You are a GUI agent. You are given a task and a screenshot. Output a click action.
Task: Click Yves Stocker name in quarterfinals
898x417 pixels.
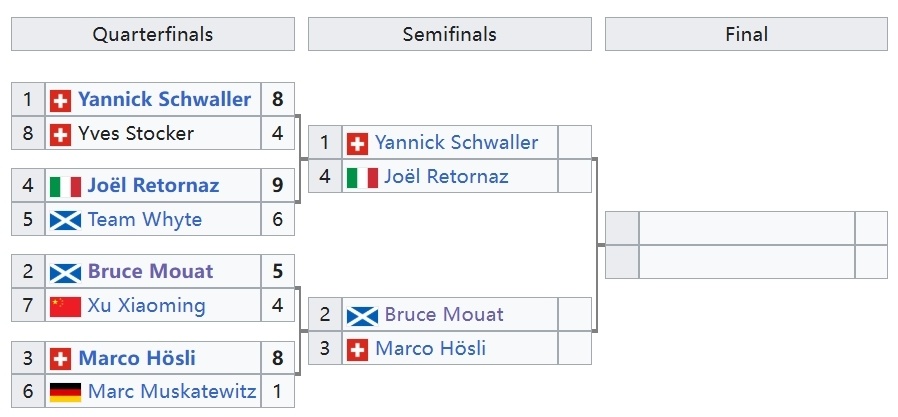click(136, 134)
